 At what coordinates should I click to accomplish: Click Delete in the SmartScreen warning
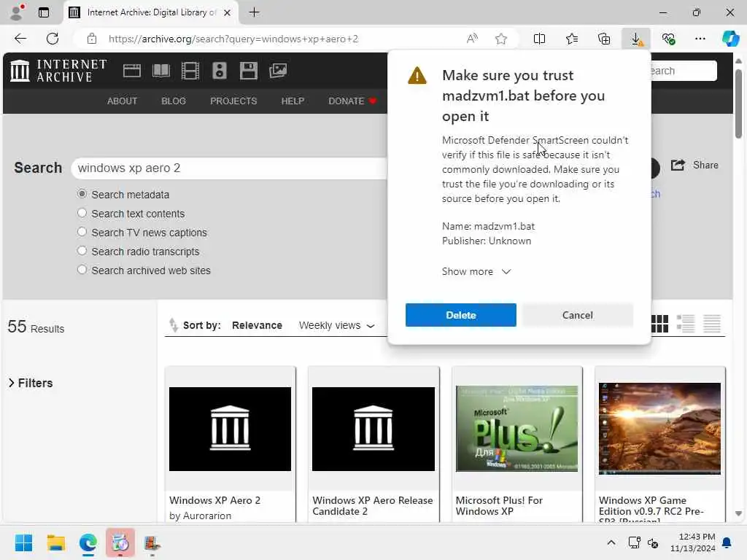(x=461, y=315)
